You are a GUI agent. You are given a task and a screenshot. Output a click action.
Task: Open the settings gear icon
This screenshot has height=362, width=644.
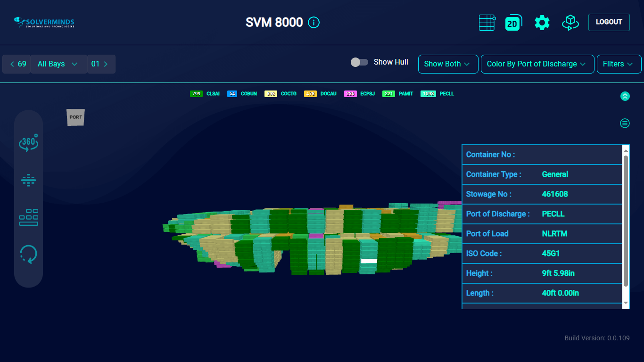tap(542, 23)
